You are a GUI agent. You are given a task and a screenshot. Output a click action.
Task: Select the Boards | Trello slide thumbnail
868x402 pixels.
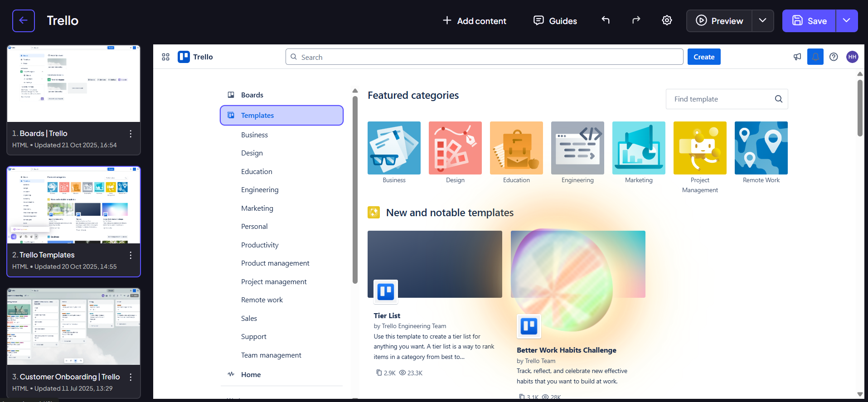click(x=73, y=83)
